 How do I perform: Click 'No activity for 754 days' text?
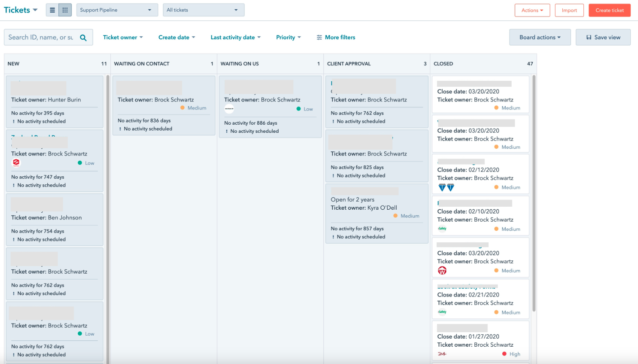[x=38, y=231]
